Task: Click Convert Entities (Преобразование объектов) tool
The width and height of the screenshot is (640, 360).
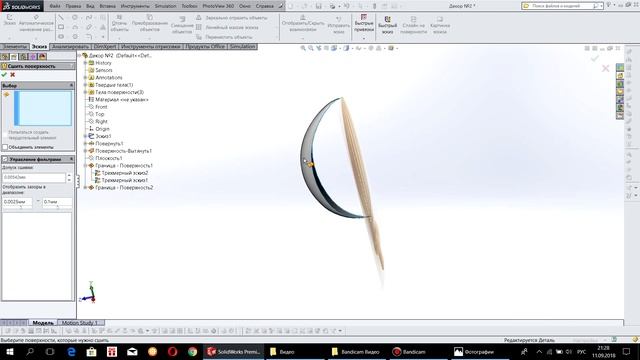Action: coord(150,24)
